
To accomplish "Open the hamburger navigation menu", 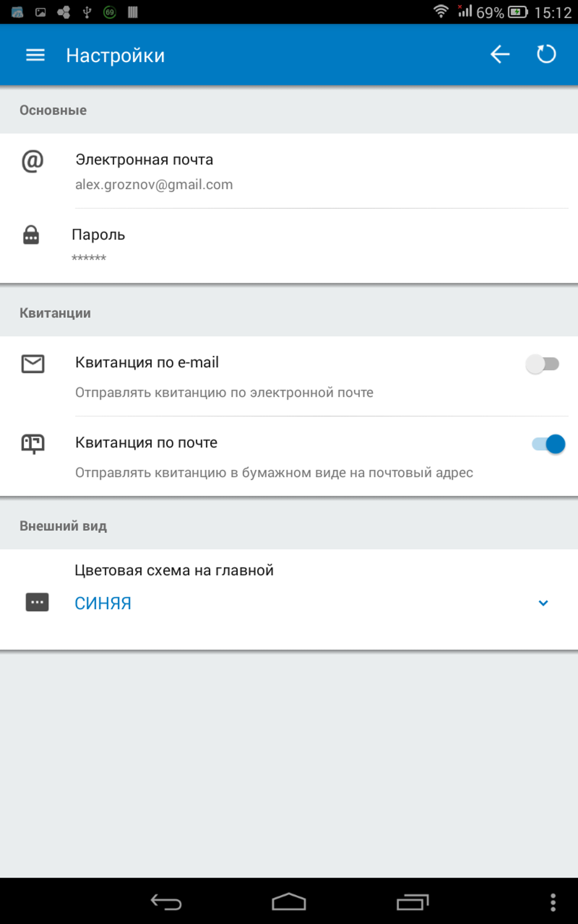I will point(35,55).
